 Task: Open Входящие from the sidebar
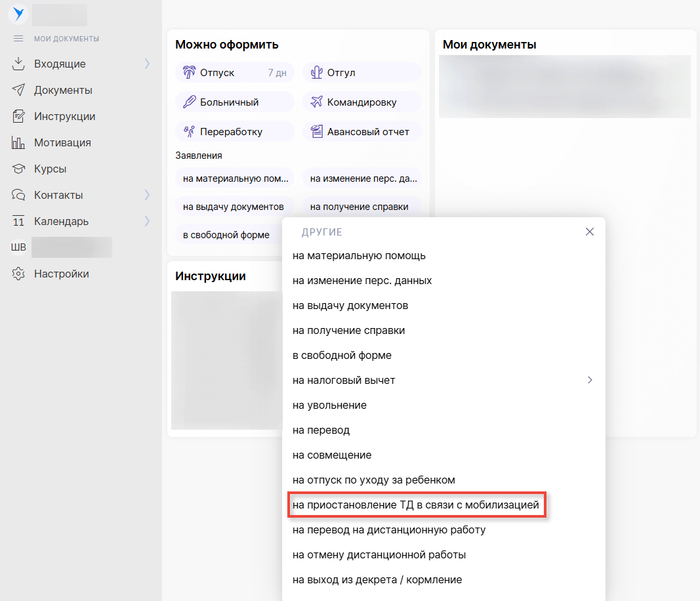pos(60,64)
